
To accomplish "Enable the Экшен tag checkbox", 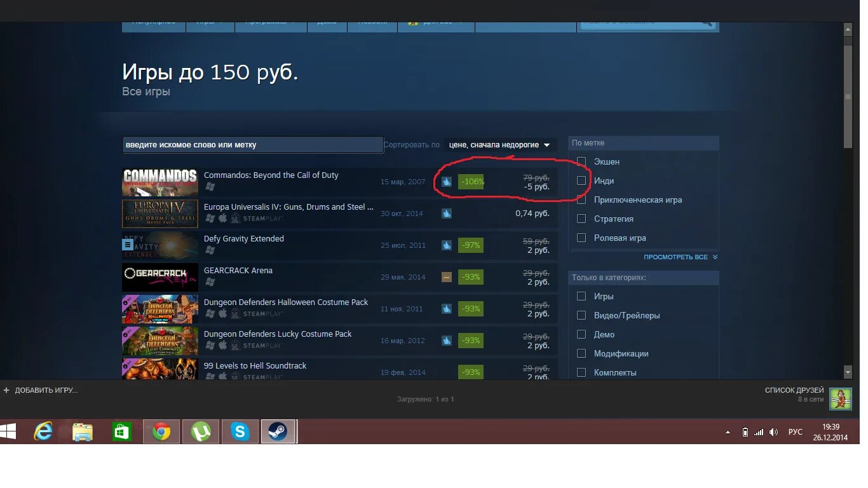I will pos(581,161).
